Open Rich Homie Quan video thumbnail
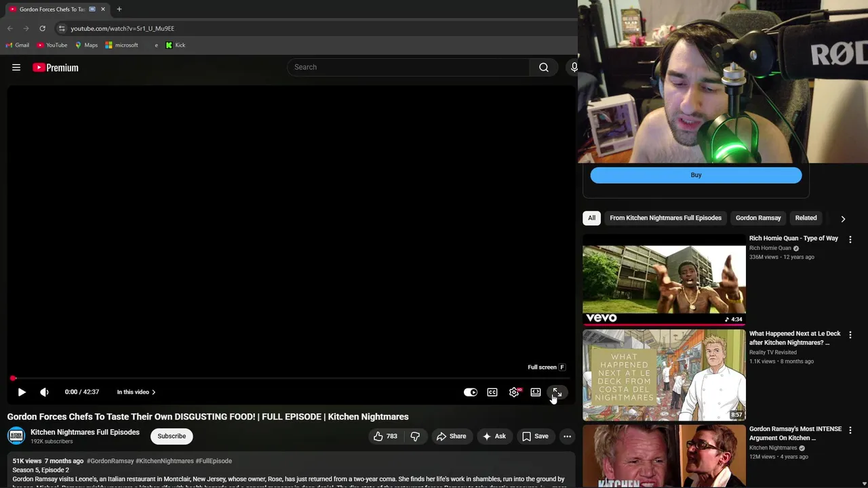 (x=664, y=280)
